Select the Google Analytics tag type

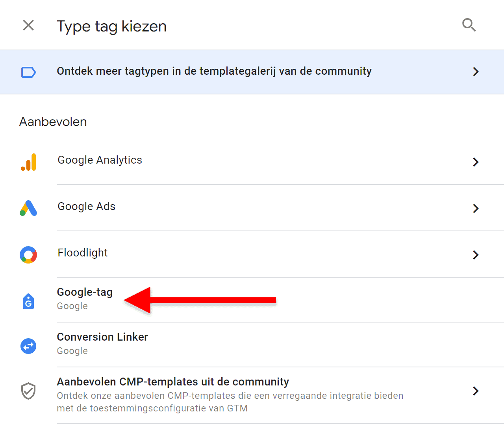click(252, 161)
